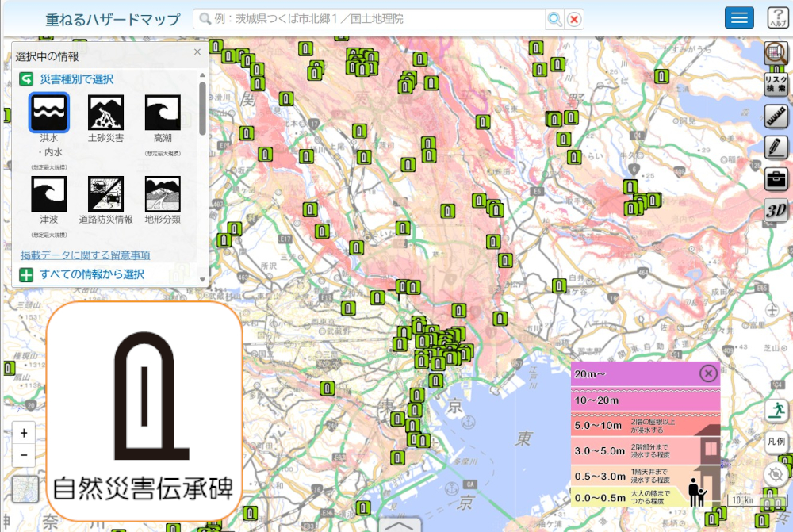The height and width of the screenshot is (532, 793).
Task: Open the リスク検索 risk search tool
Action: click(x=776, y=84)
